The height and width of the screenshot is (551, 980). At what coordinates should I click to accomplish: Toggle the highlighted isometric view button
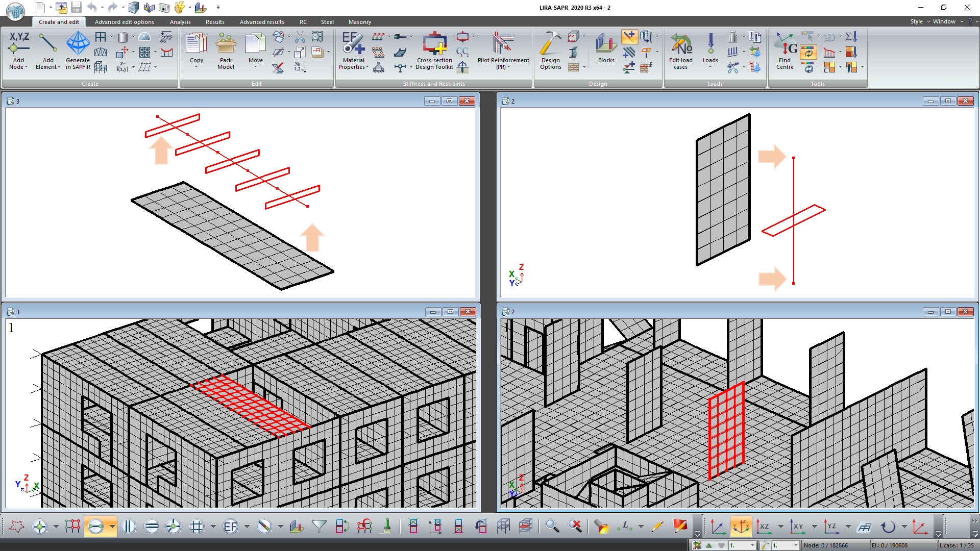[741, 526]
